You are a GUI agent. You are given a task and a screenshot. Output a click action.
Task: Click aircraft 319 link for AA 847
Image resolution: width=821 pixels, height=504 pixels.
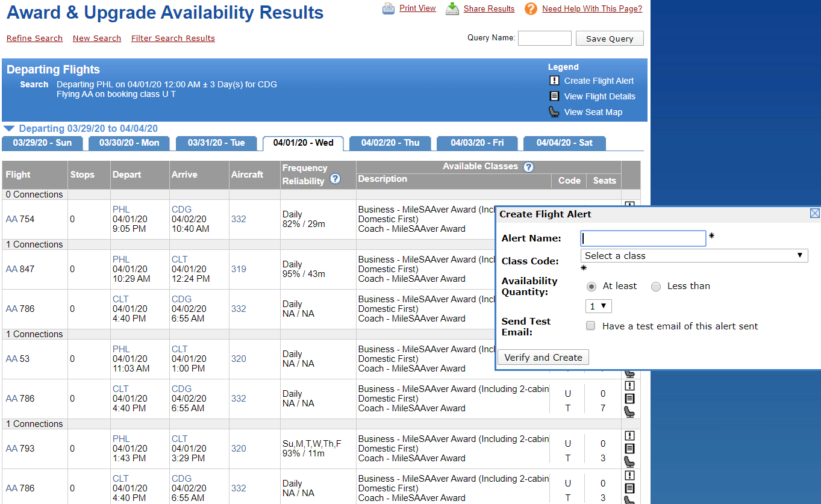click(239, 269)
